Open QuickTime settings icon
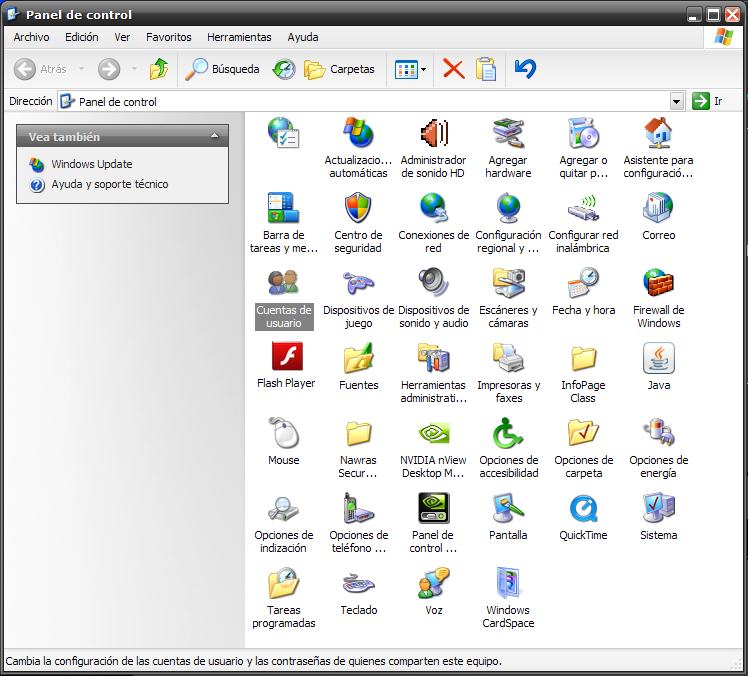The width and height of the screenshot is (748, 676). [x=583, y=508]
